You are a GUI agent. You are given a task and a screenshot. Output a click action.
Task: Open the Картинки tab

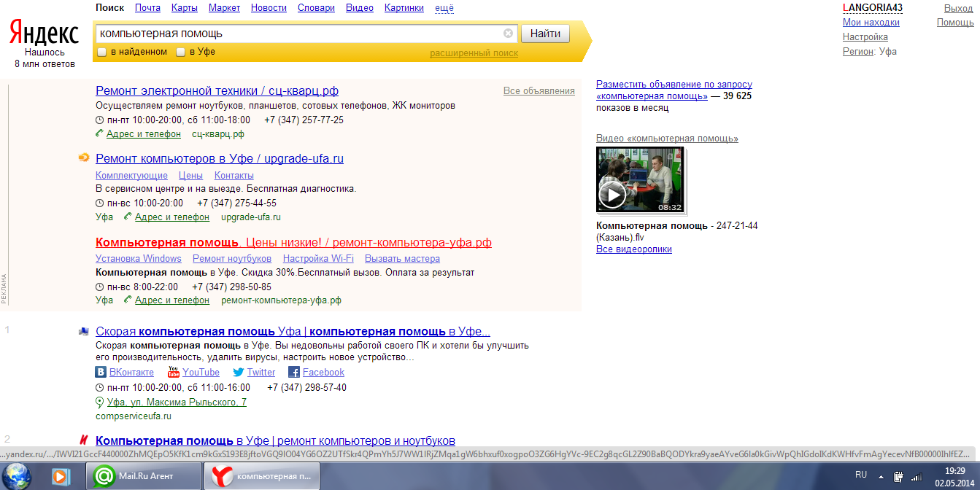tap(404, 8)
